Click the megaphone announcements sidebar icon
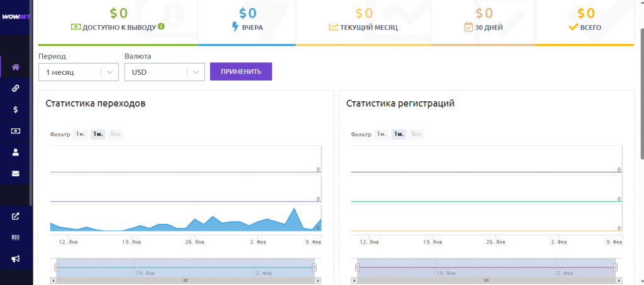Viewport: 644px width, 285px height. tap(16, 259)
